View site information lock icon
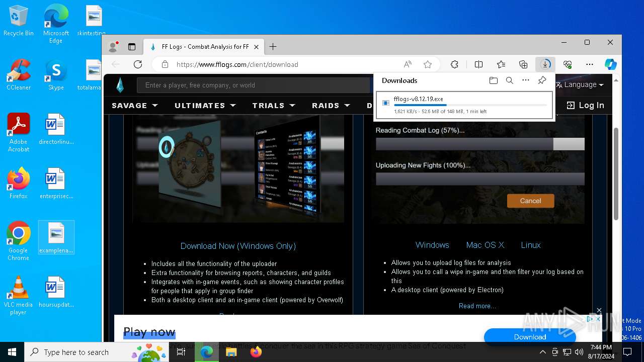Screen dimensions: 644x362 165,64
